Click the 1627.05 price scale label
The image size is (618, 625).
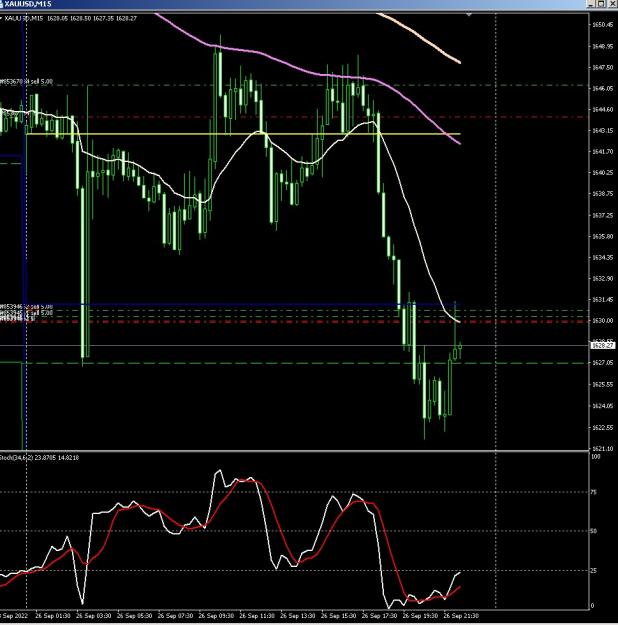pyautogui.click(x=602, y=363)
